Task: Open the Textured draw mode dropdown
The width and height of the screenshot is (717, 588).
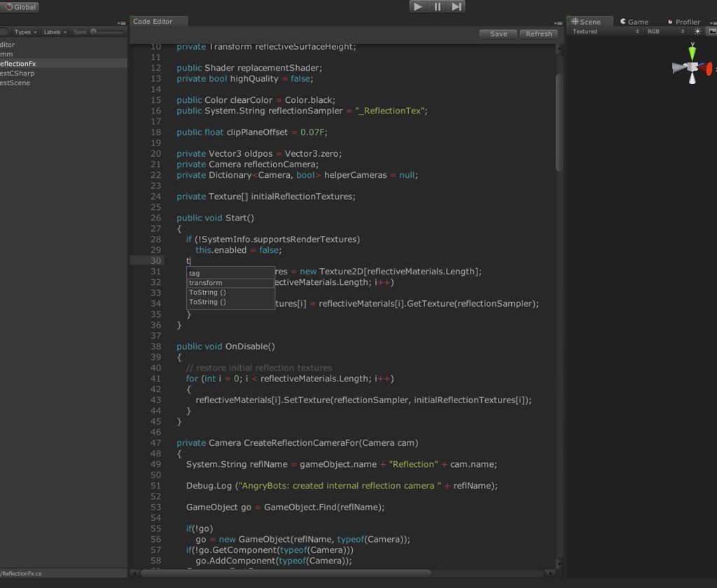Action: (x=604, y=31)
